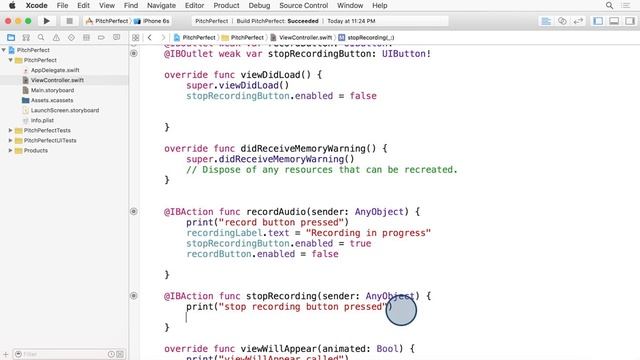640x360 pixels.
Task: Choose the iPhone 6s run destination
Action: pos(152,21)
